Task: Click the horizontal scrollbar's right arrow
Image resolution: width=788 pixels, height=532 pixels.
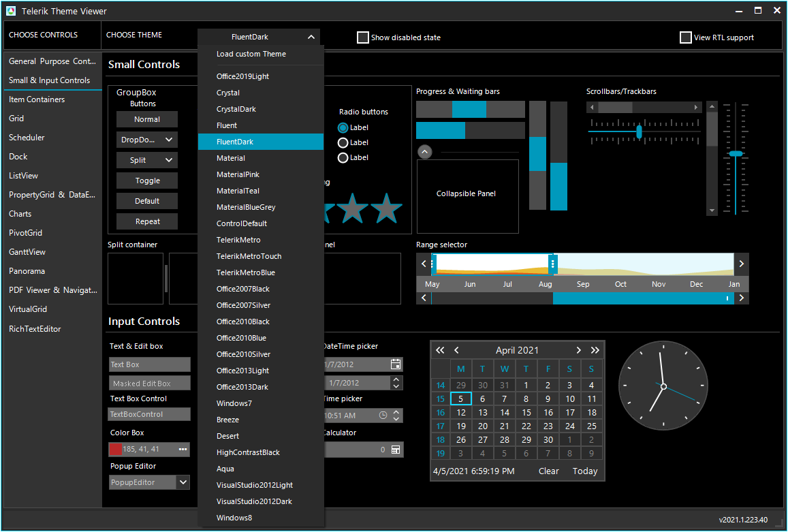Action: click(696, 107)
